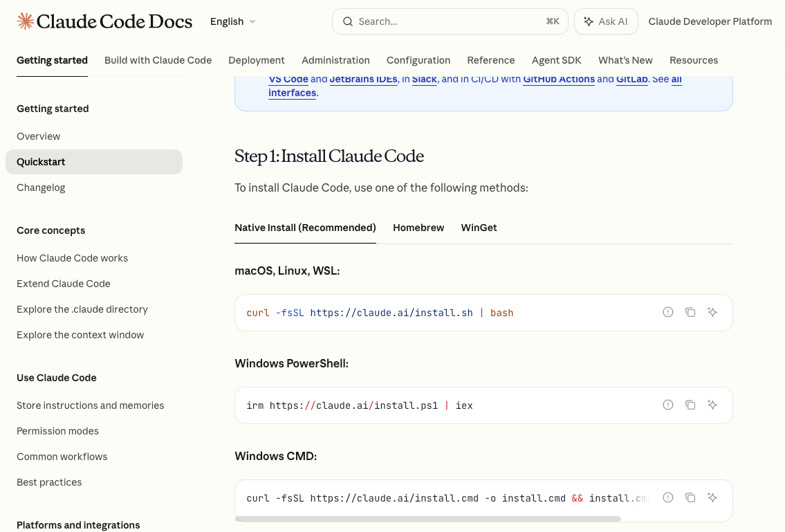This screenshot has height=532, width=785.
Task: Ask AI sparkle for Windows CMD block
Action: click(x=712, y=497)
